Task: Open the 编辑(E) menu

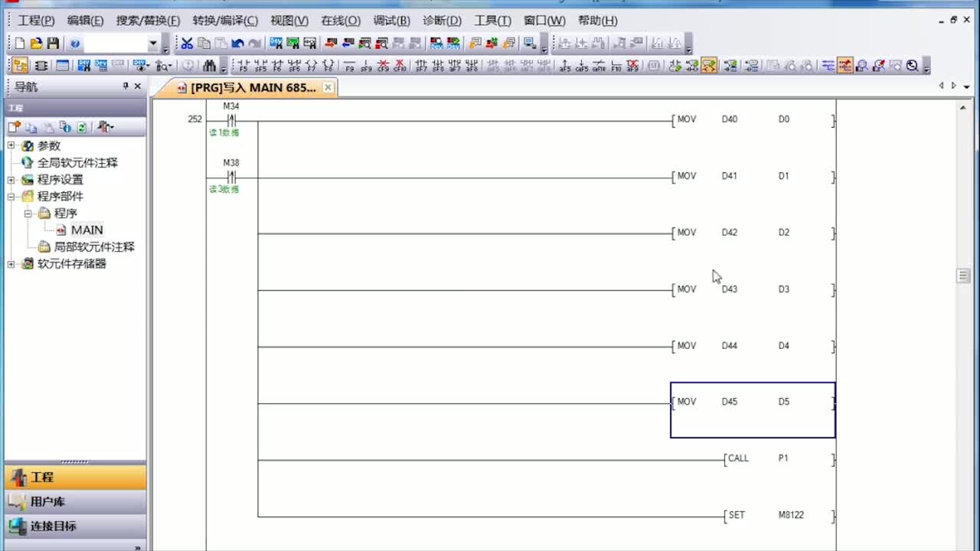Action: 85,21
